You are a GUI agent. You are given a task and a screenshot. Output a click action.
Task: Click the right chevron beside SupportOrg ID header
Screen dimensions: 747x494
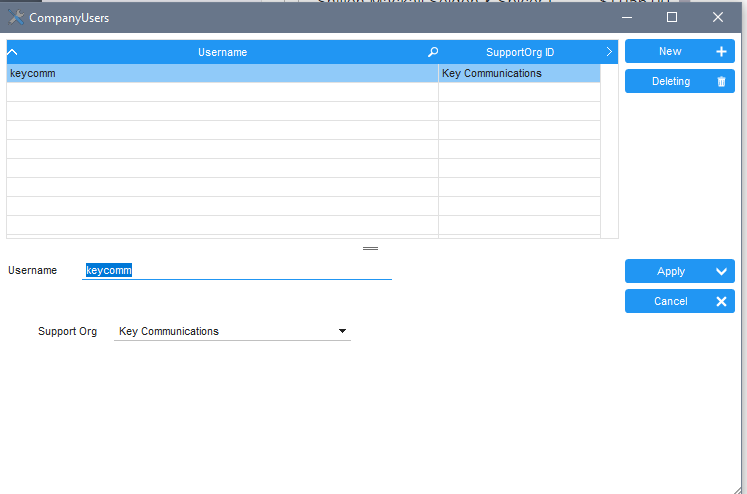click(609, 52)
